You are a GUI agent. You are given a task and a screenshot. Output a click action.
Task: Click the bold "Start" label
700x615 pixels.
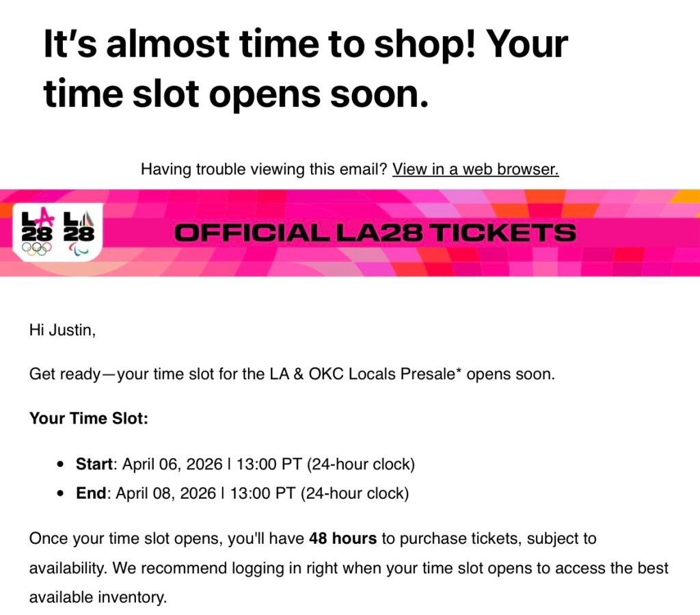pyautogui.click(x=94, y=464)
